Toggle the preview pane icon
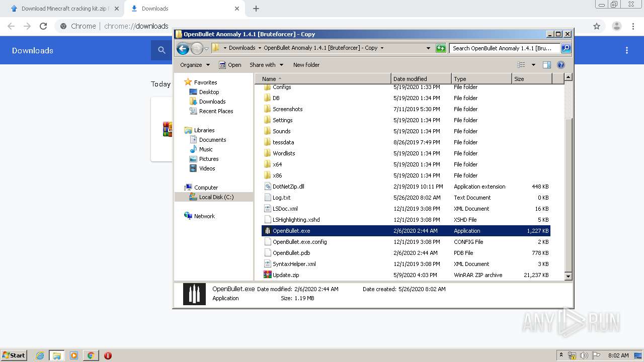The width and height of the screenshot is (644, 362). click(547, 65)
